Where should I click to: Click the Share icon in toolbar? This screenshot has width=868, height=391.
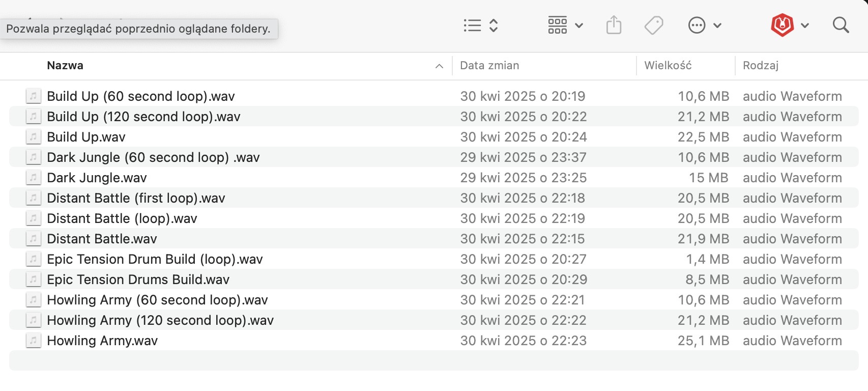pyautogui.click(x=614, y=25)
